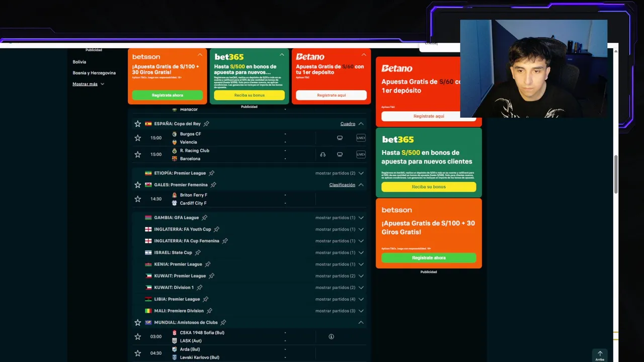Screen dimensions: 644x362
Task: Open the Cuadro link for Copa del Rey
Action: point(348,124)
